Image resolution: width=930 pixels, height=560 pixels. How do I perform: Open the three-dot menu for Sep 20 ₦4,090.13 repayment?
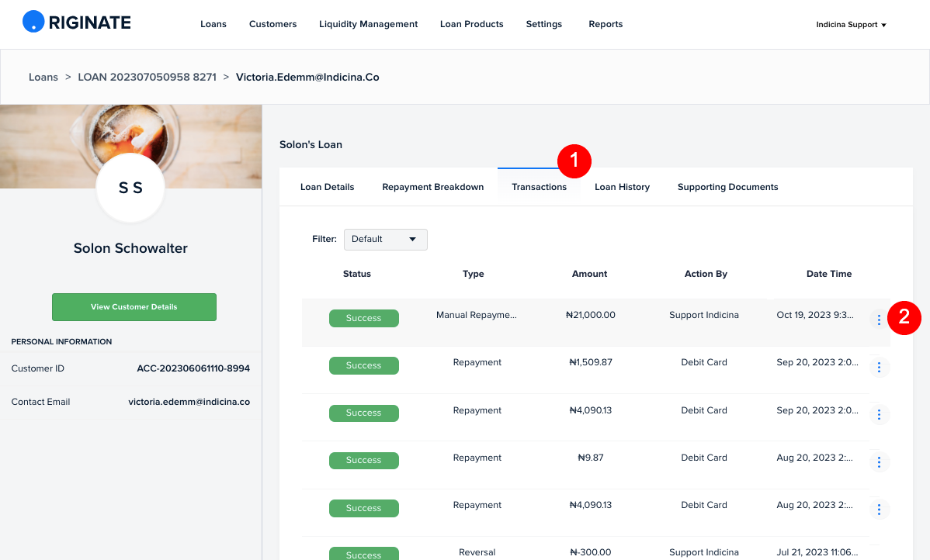[x=879, y=415]
